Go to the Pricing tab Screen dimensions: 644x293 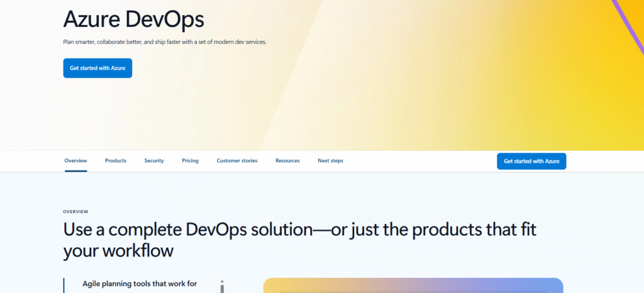(190, 161)
